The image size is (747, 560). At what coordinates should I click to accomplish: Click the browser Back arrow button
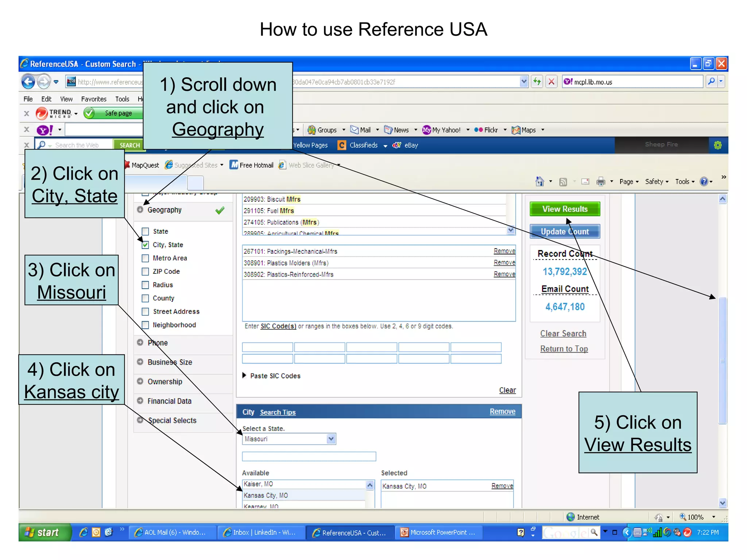pos(28,81)
